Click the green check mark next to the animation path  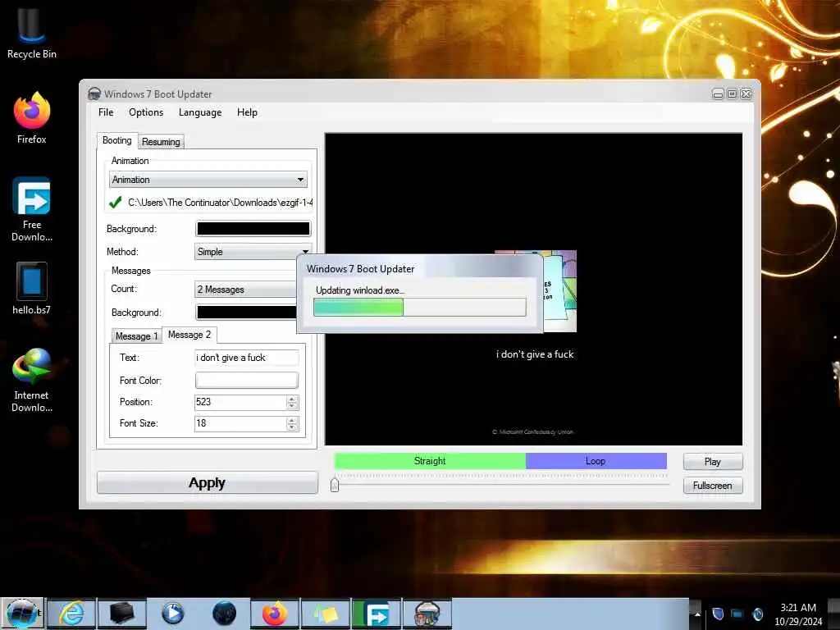click(115, 203)
